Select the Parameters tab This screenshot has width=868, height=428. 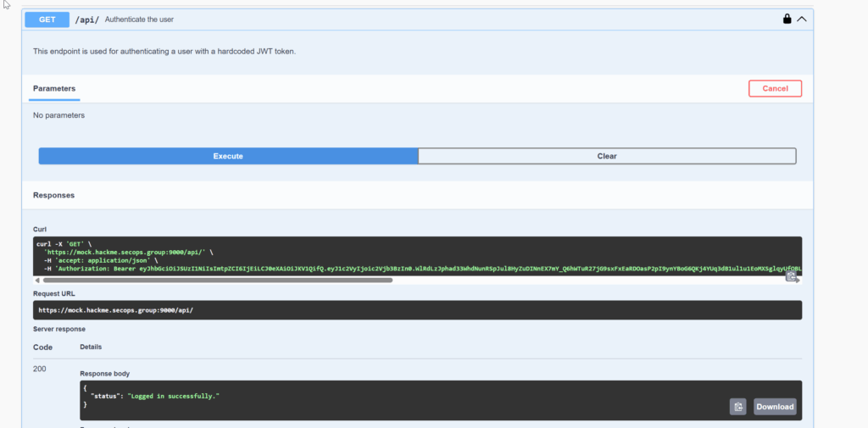[x=54, y=88]
